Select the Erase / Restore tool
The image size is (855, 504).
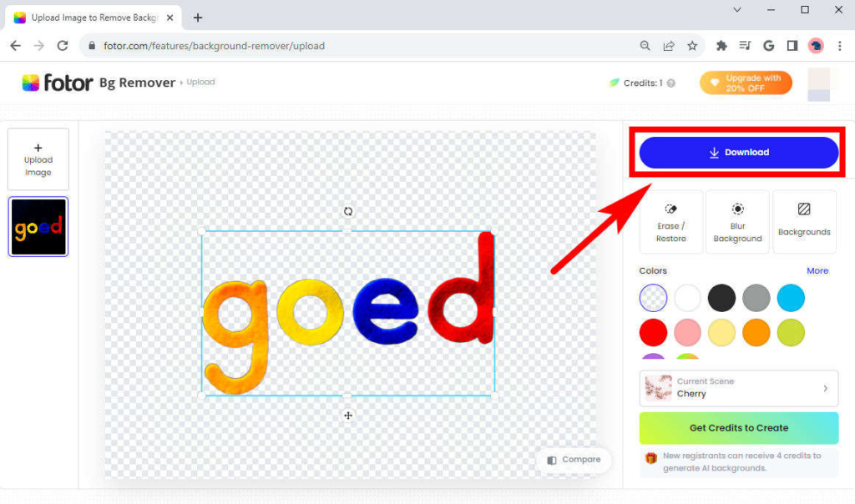tap(670, 221)
